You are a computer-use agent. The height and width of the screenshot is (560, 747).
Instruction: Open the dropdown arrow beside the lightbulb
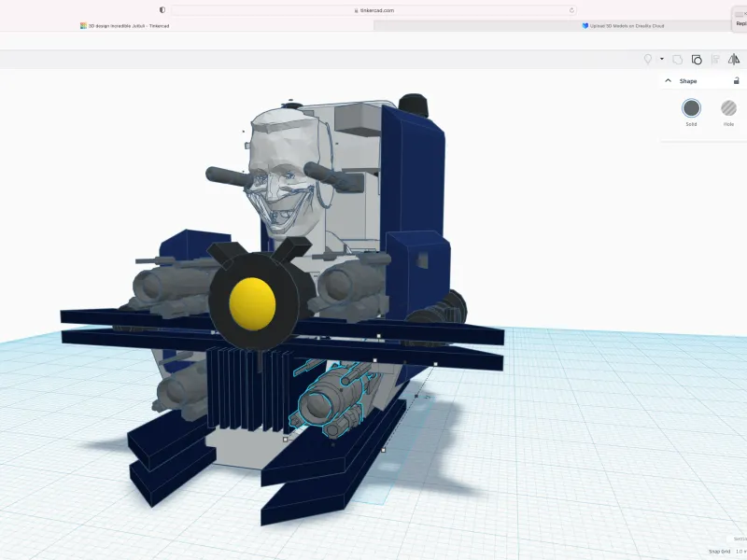pyautogui.click(x=662, y=59)
